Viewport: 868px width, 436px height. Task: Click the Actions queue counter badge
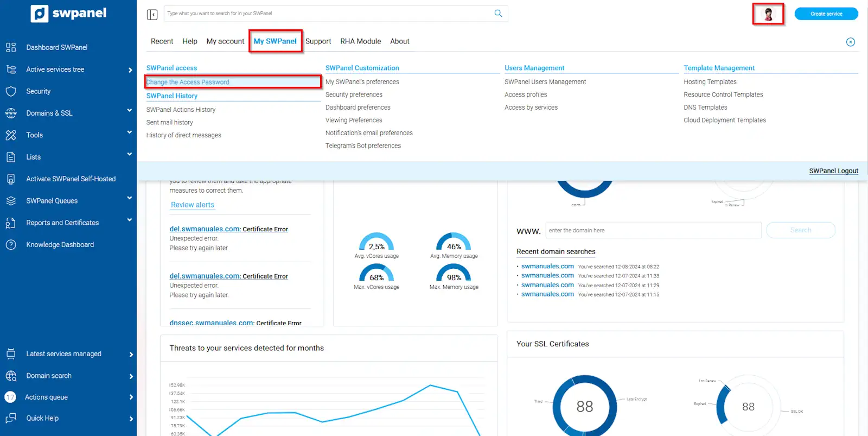click(x=10, y=397)
